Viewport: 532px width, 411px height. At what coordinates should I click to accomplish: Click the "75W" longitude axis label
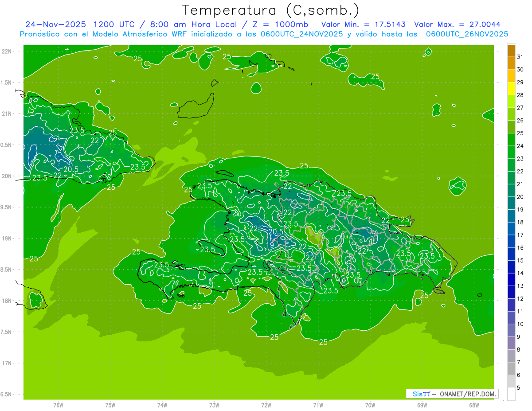click(110, 405)
